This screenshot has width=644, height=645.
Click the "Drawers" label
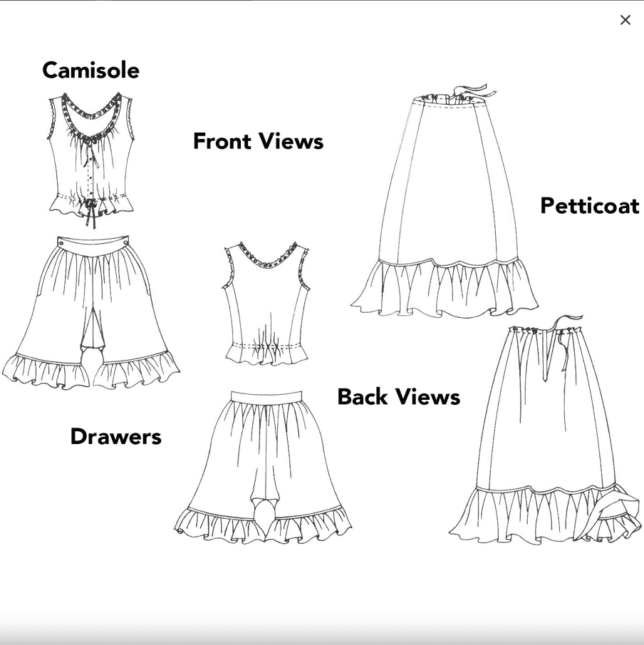pos(116,436)
